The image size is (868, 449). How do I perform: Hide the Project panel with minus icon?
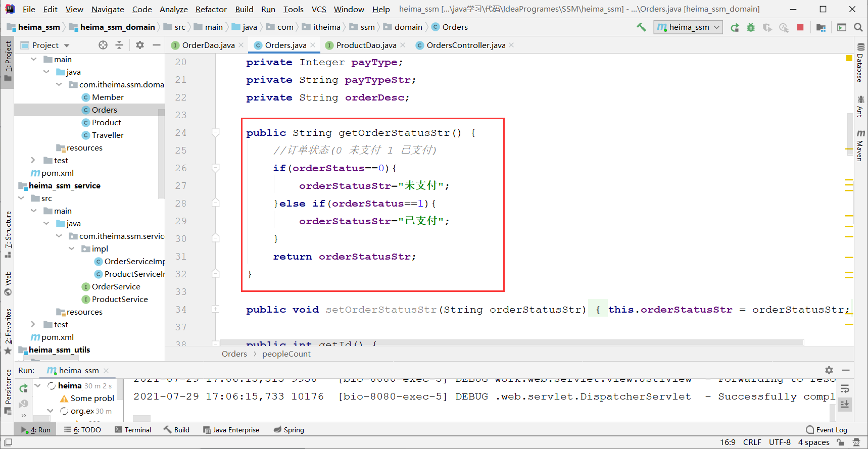(x=157, y=45)
